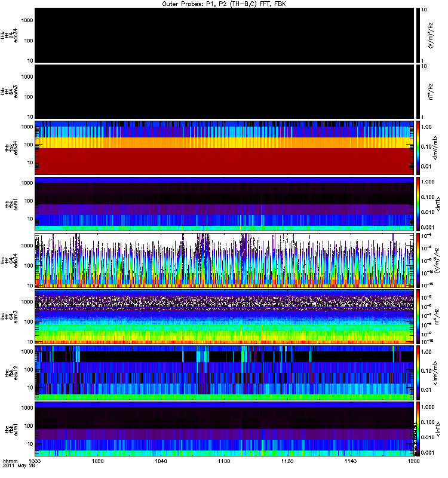The height and width of the screenshot is (478, 448).
Task: Select the thb fbk scm1 spectrogram panel
Action: (x=224, y=203)
